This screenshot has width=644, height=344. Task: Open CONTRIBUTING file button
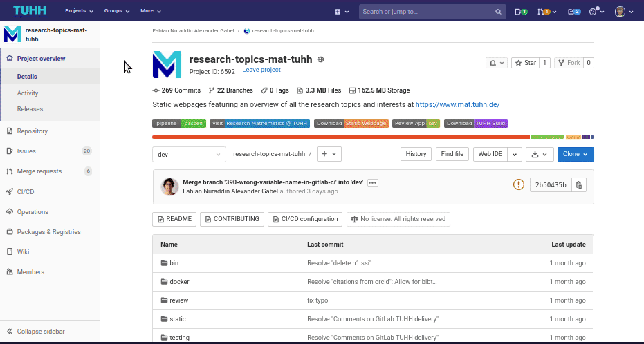[232, 219]
